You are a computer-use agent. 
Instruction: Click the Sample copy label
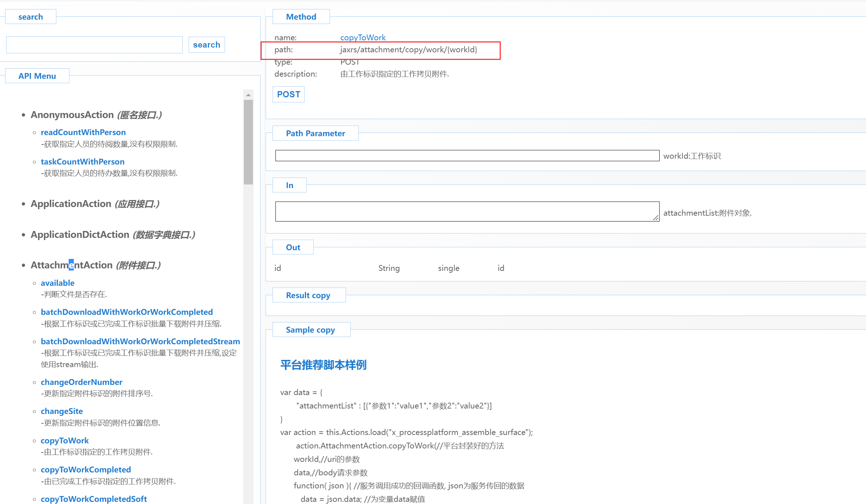pyautogui.click(x=310, y=330)
